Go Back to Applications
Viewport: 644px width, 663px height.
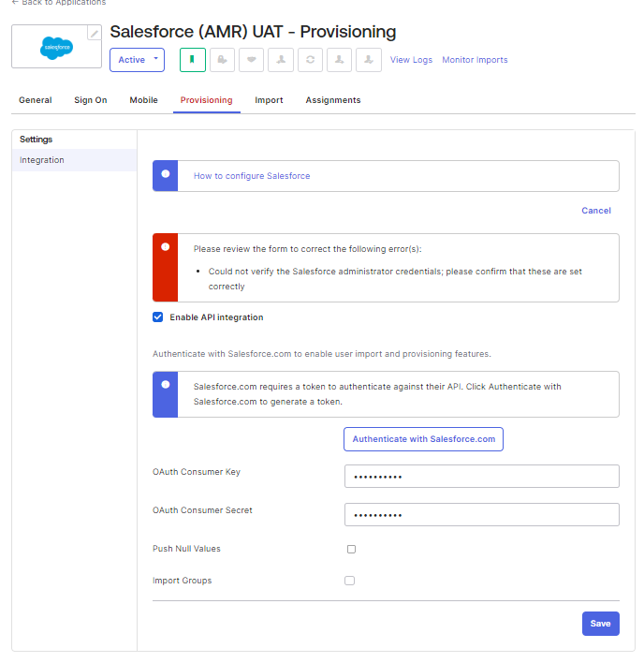[59, 3]
